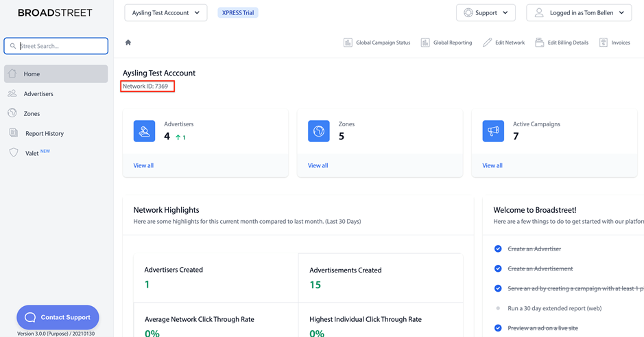Click the Active Campaigns count 7
Screen dimensions: 644x337
[516, 136]
